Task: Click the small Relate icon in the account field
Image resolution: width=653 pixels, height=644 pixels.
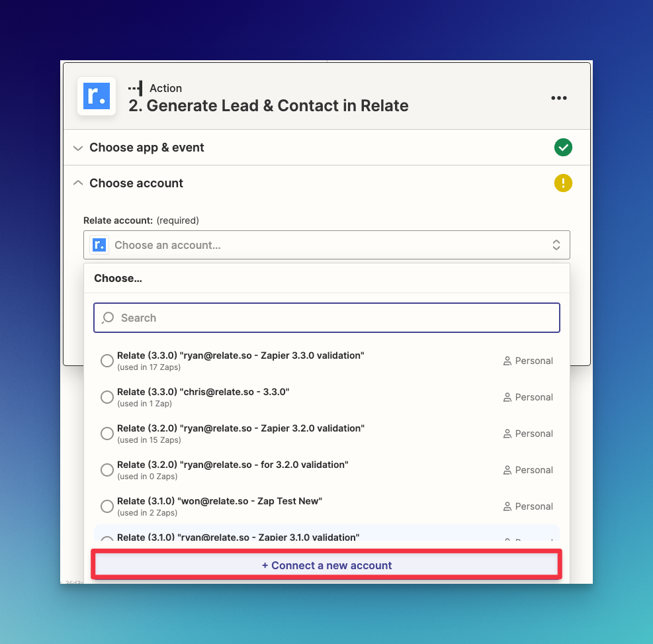Action: click(x=99, y=245)
